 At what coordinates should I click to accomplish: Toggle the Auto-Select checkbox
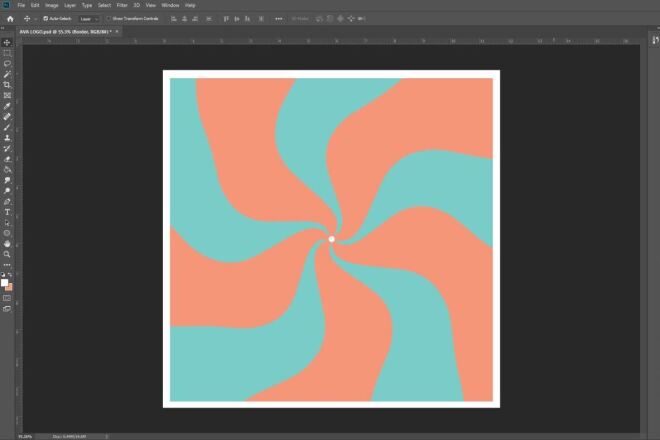click(45, 19)
